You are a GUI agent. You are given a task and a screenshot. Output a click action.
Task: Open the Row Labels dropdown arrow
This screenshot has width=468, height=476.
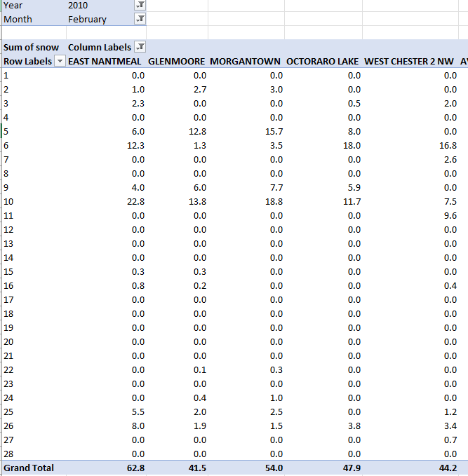coord(60,61)
